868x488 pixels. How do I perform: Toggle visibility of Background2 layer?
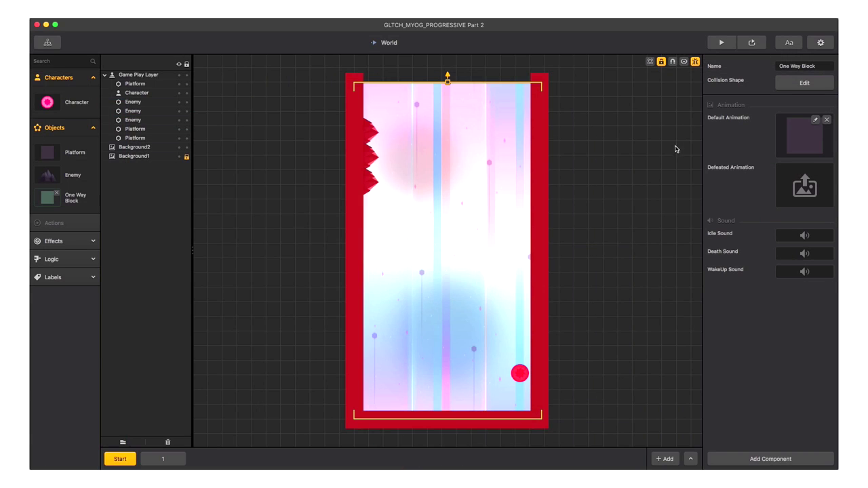point(179,147)
